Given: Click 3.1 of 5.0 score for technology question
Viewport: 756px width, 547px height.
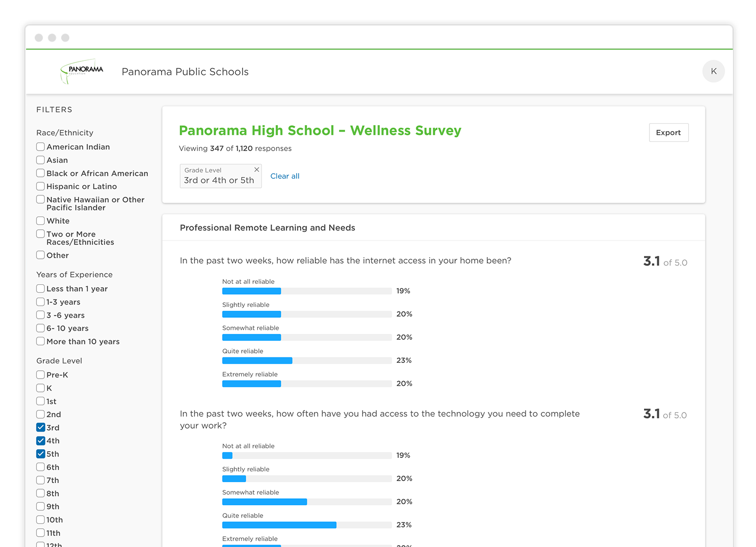Looking at the screenshot, I should click(x=665, y=414).
